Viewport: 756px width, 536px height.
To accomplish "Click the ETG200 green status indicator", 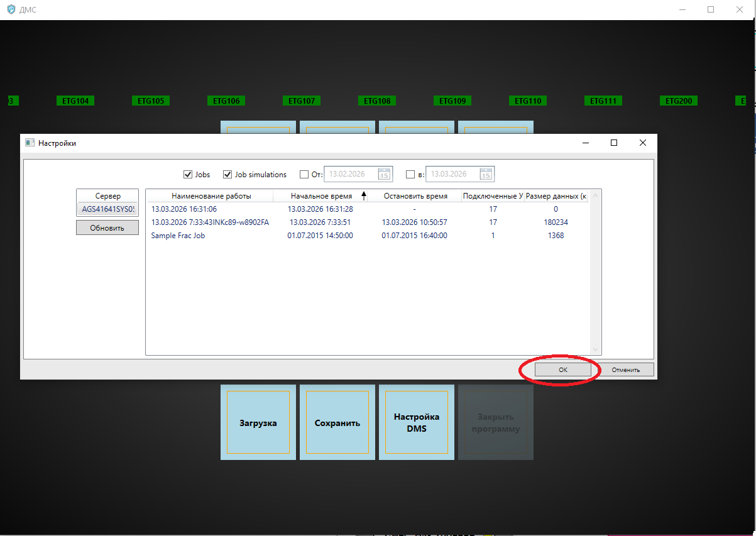I will click(679, 101).
